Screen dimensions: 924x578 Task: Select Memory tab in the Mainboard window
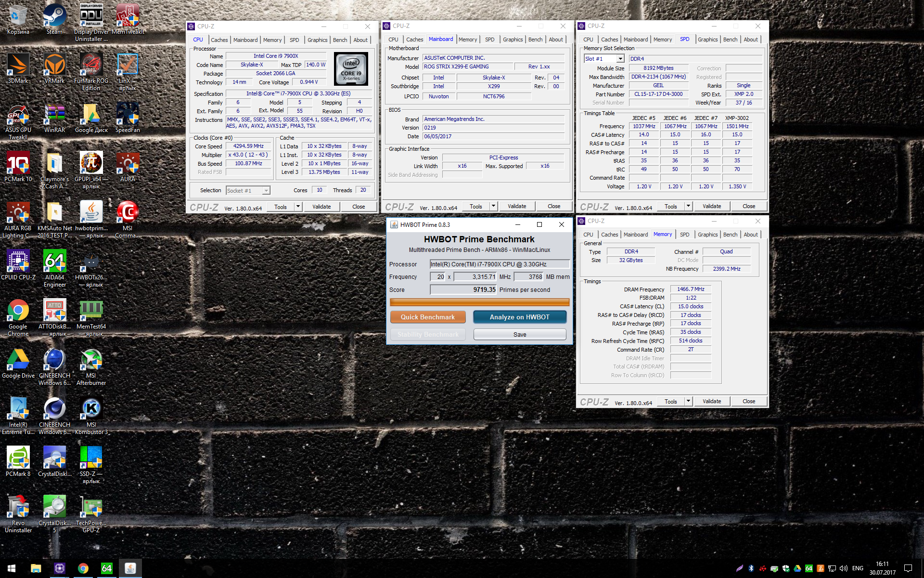(x=467, y=39)
